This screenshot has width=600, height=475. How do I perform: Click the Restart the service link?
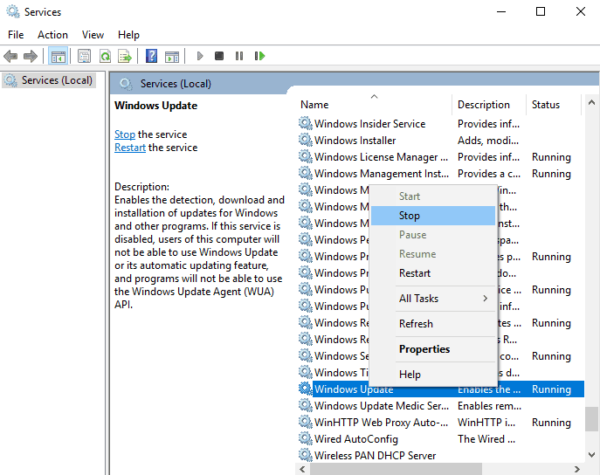coord(130,147)
